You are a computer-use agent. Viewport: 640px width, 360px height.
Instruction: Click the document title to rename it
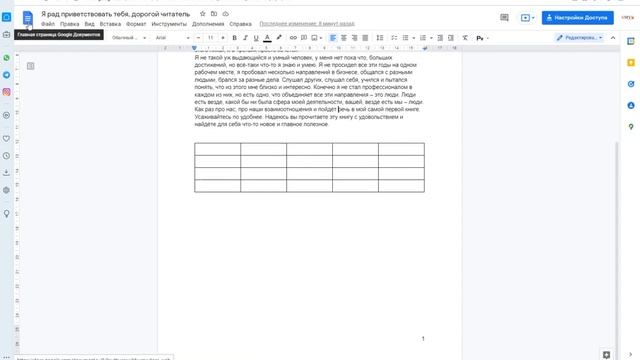(116, 14)
